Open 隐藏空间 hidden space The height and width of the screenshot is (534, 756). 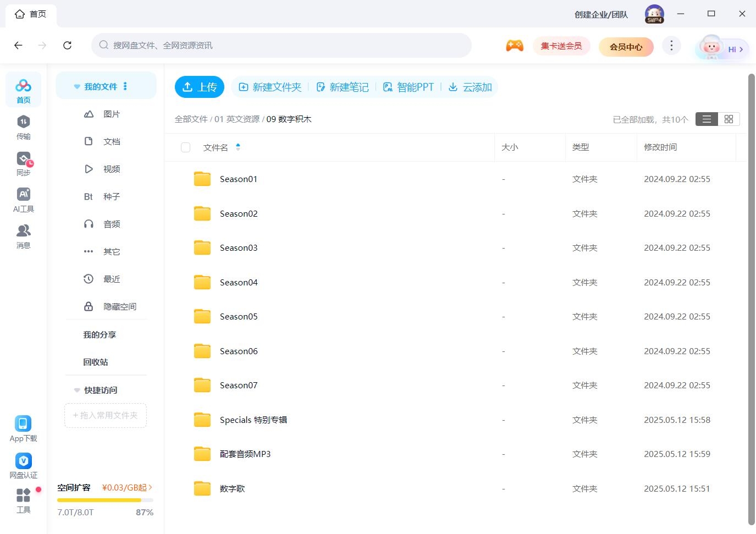pyautogui.click(x=106, y=306)
